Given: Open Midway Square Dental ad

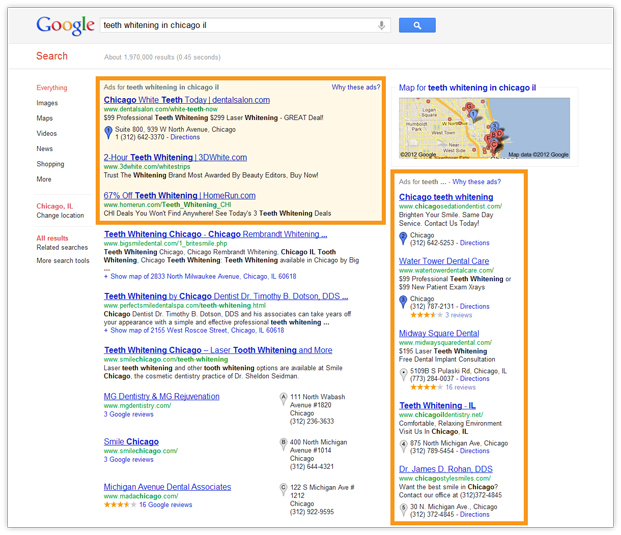Looking at the screenshot, I should click(x=439, y=333).
